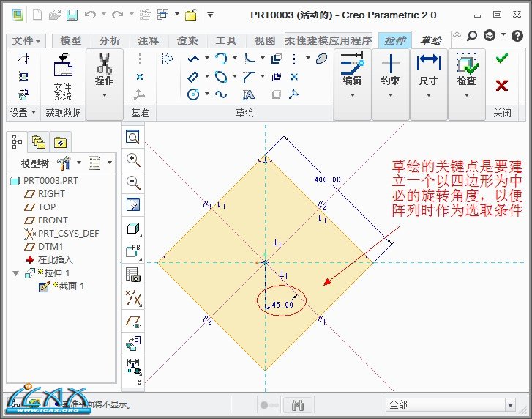Select the TOP datum plane in tree
This screenshot has width=532, height=419.
pos(46,207)
